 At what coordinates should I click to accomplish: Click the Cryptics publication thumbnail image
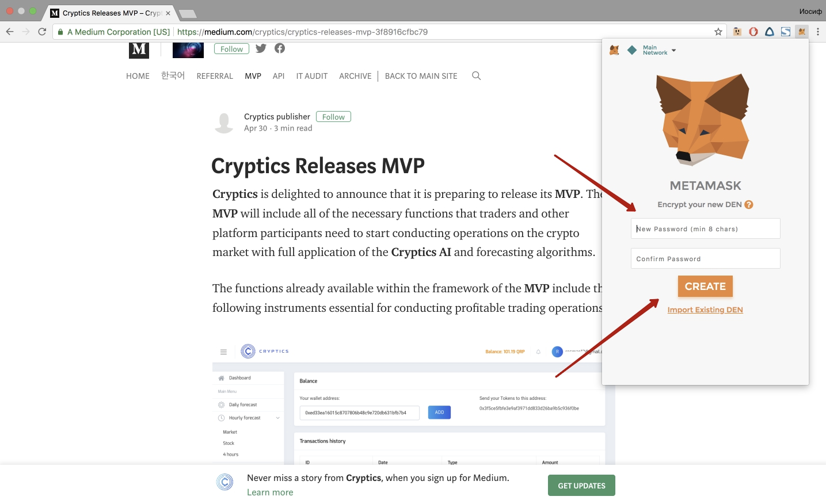188,49
